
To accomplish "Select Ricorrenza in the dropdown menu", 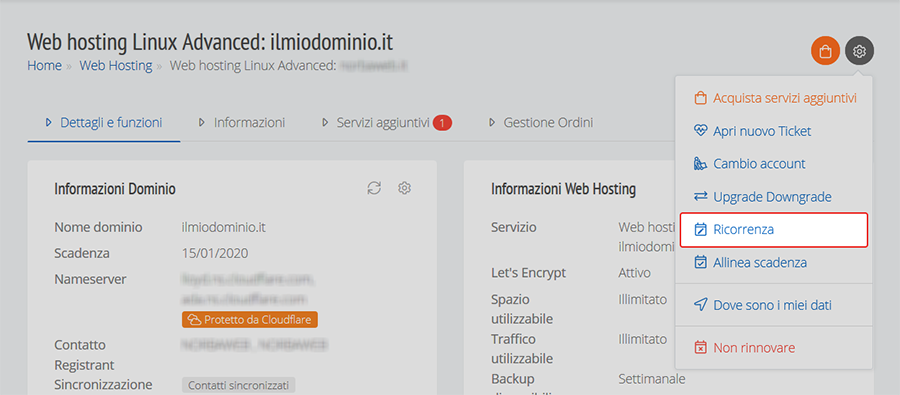I will click(774, 230).
